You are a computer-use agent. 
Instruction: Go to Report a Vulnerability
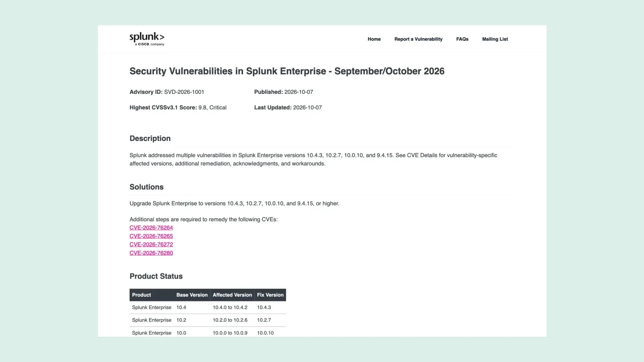click(x=418, y=39)
